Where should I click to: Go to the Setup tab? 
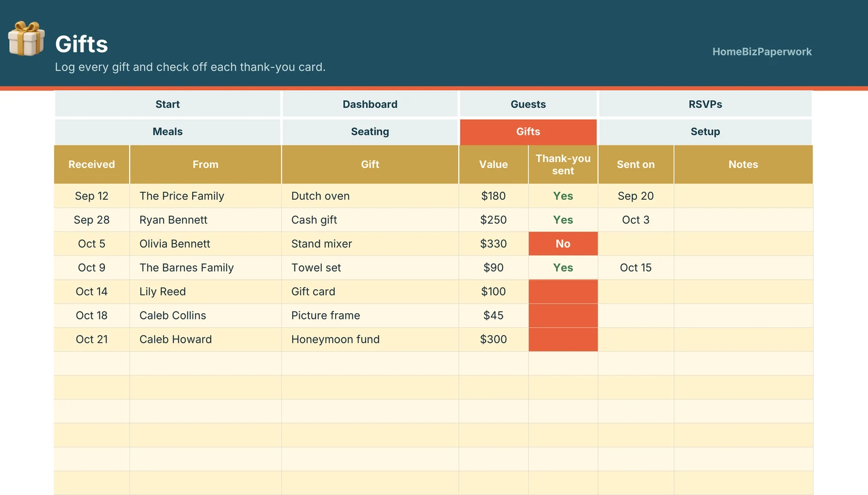click(705, 131)
